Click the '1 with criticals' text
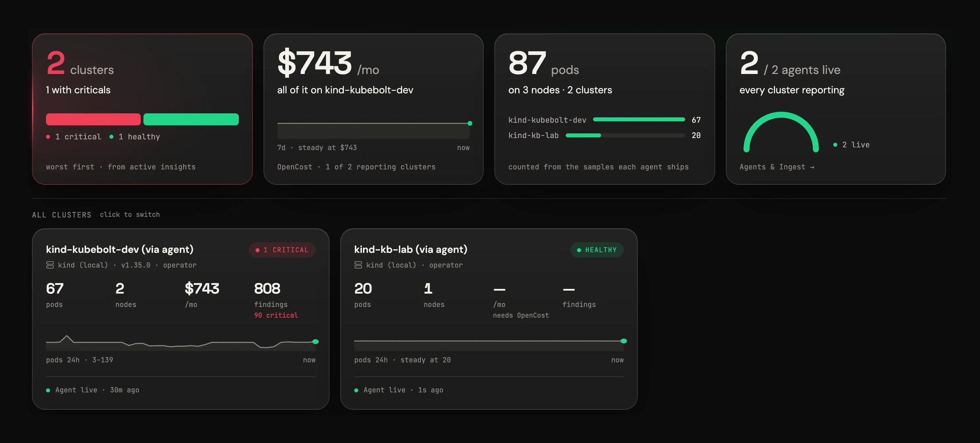Viewport: 980px width, 443px height. pyautogui.click(x=78, y=90)
